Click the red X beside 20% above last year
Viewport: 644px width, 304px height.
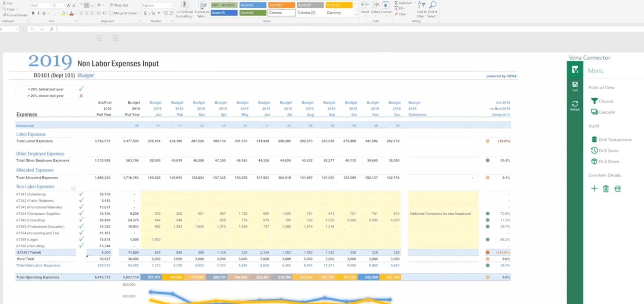(81, 95)
